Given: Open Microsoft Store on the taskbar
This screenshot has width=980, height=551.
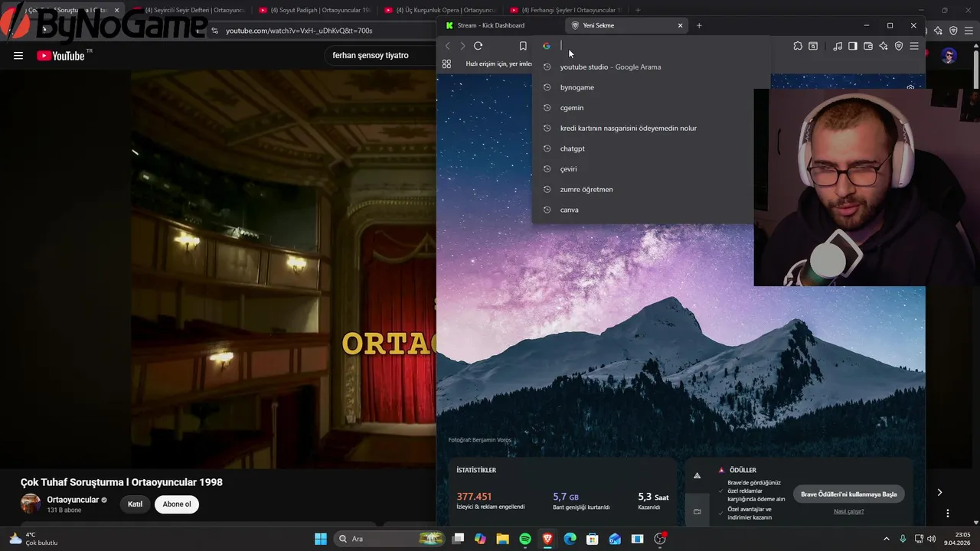Looking at the screenshot, I should 592,539.
